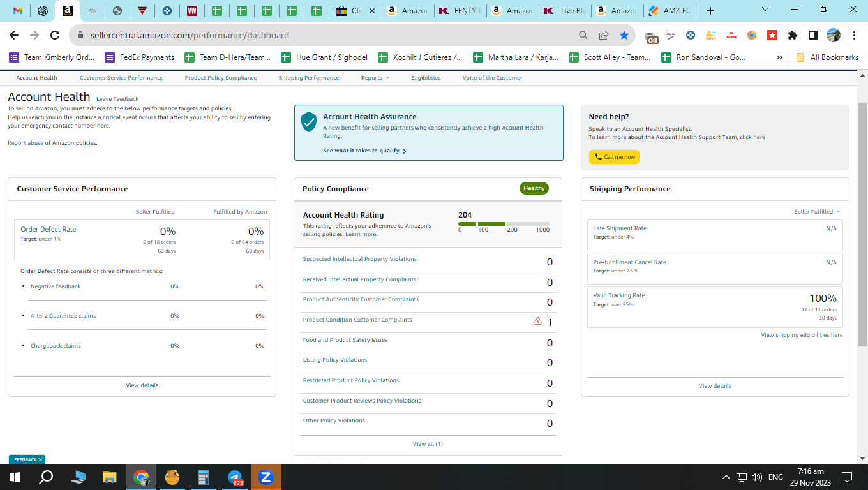Open Product Policy Compliance tab
The image size is (868, 490).
[221, 78]
